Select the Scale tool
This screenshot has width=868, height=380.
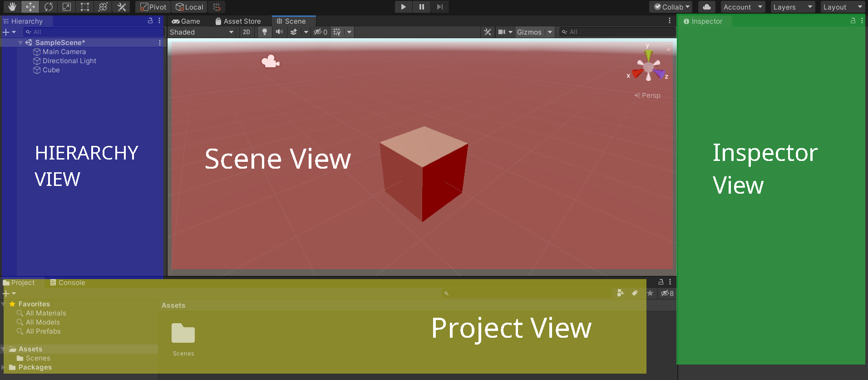pos(67,7)
